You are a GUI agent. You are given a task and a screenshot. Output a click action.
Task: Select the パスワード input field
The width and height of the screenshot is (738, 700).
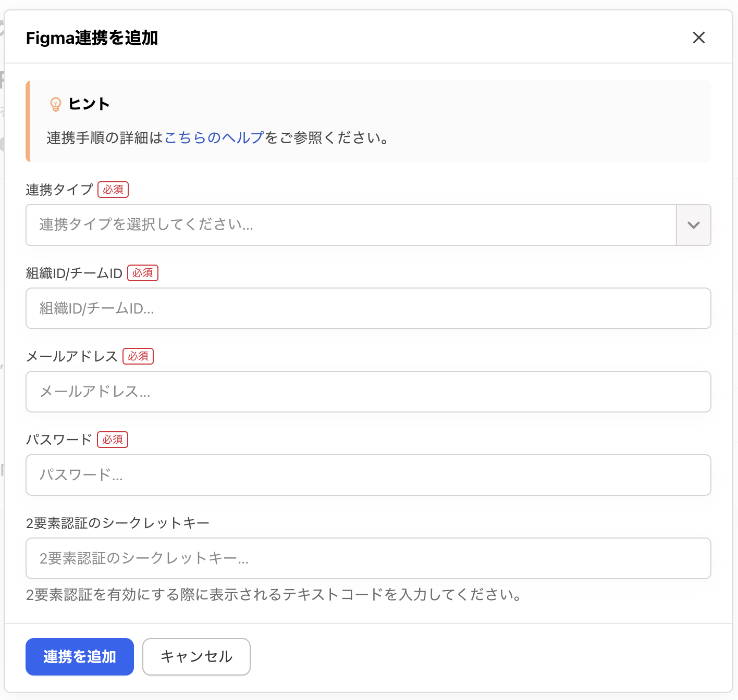(x=368, y=475)
